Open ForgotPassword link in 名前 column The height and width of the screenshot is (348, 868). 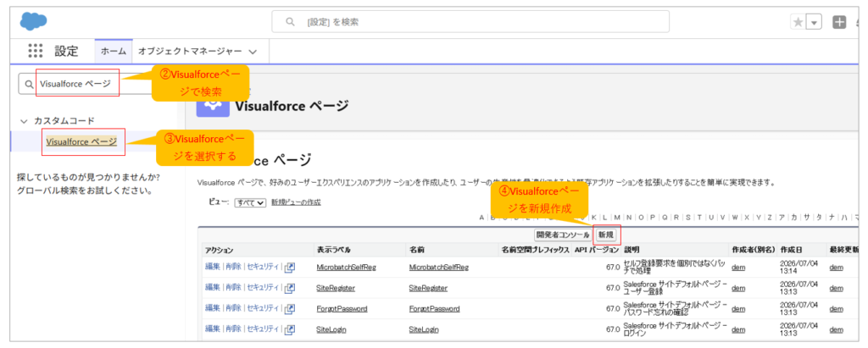(434, 309)
